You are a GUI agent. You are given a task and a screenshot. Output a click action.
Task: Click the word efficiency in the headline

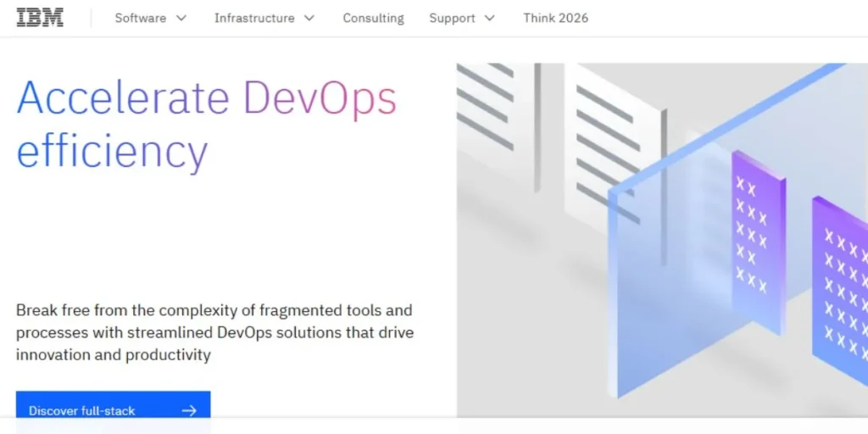click(x=112, y=151)
